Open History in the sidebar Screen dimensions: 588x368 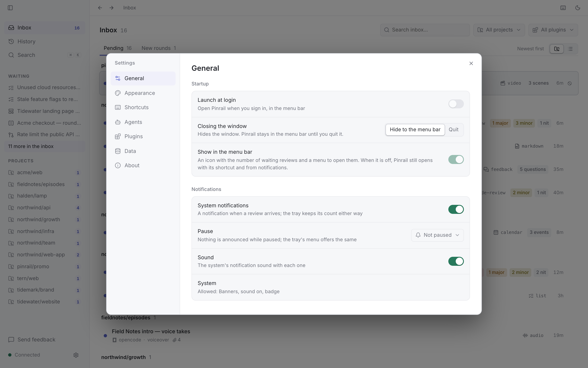45,42
